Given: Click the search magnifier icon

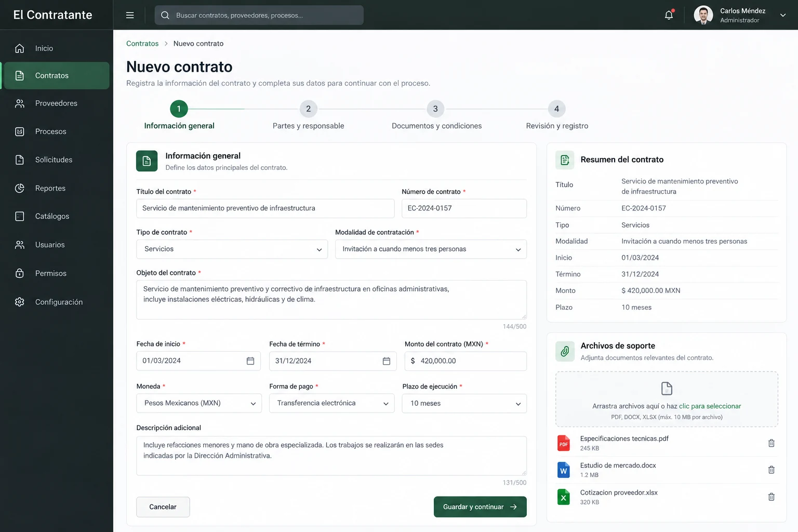Looking at the screenshot, I should [165, 15].
